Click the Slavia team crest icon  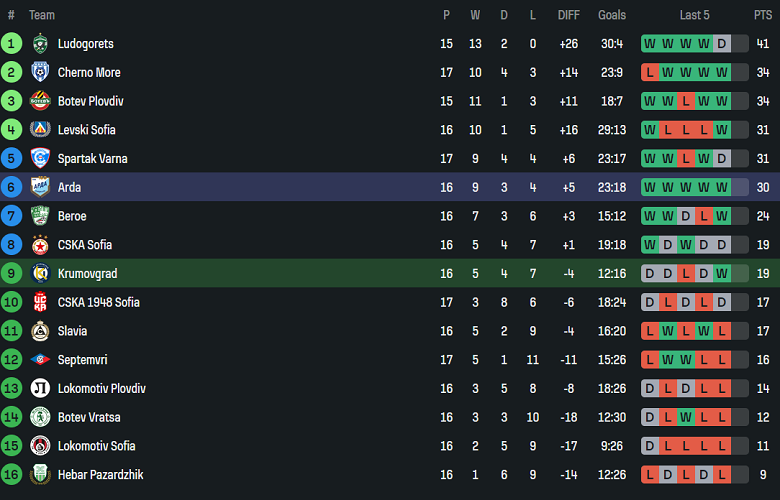40,331
